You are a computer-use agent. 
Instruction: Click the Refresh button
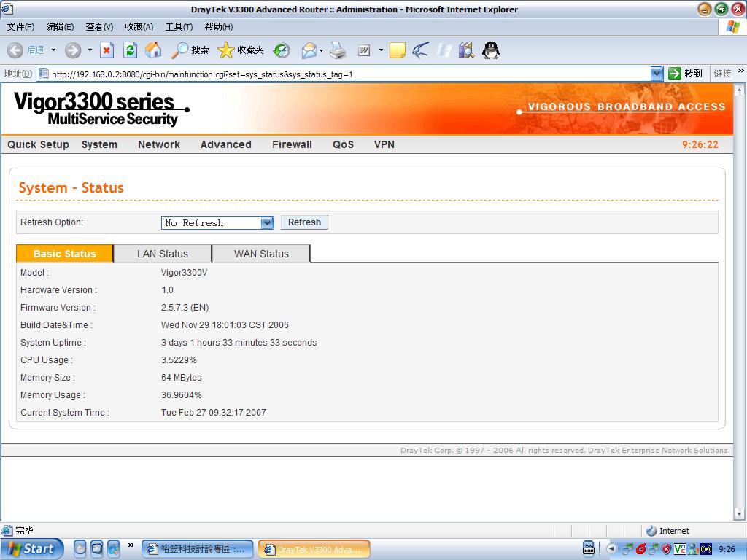304,222
